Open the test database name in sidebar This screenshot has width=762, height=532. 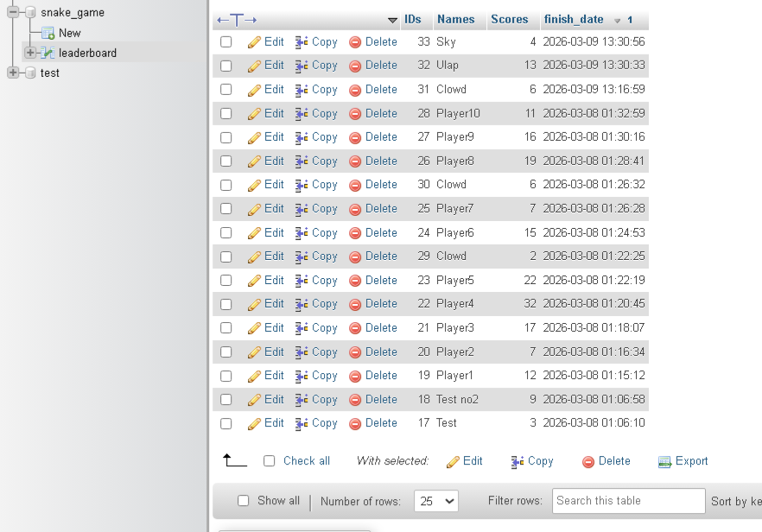(x=49, y=73)
